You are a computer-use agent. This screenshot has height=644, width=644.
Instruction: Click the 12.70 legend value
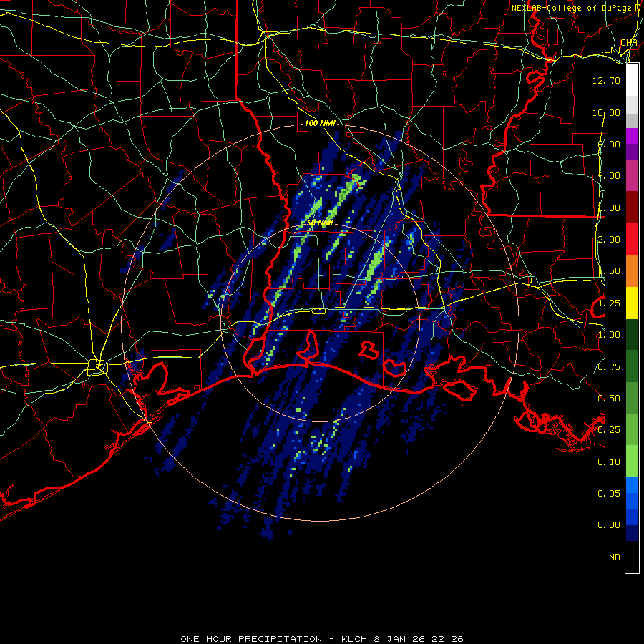[x=606, y=80]
